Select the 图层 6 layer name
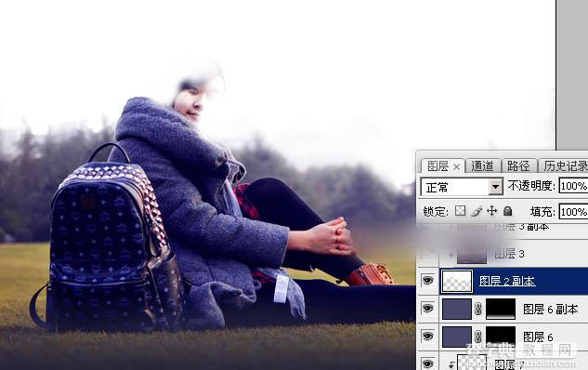The height and width of the screenshot is (370, 588). point(538,337)
